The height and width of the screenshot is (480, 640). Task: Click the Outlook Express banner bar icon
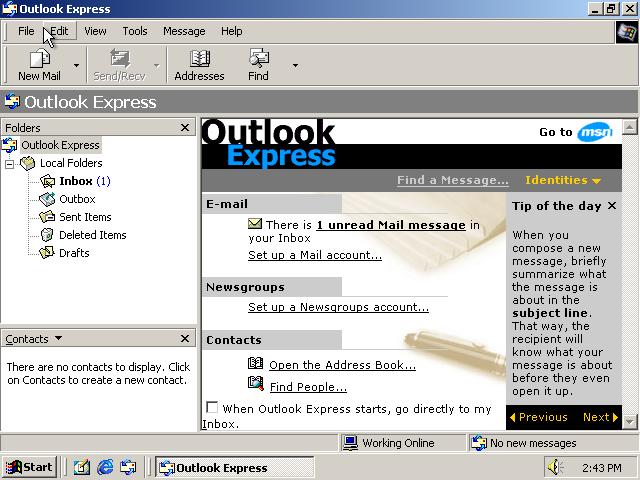(12, 102)
